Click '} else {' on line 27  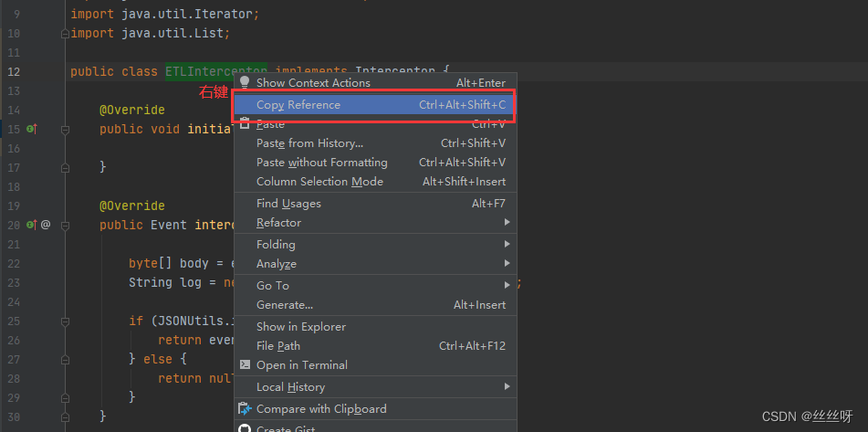click(x=158, y=359)
